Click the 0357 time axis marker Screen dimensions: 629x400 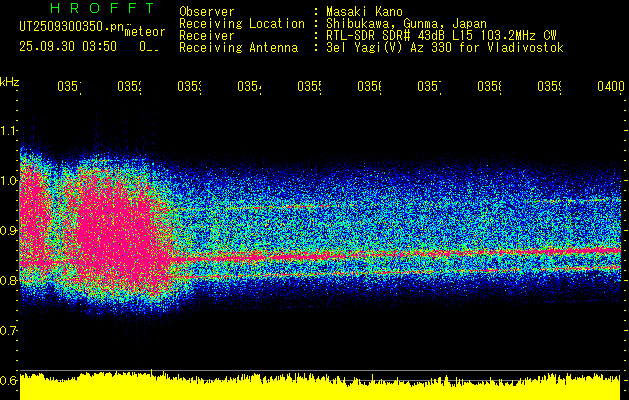point(429,86)
